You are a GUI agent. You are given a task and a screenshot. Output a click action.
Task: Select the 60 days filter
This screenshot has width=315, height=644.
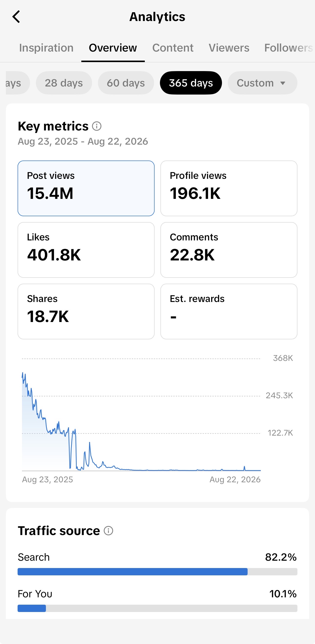[x=126, y=83]
